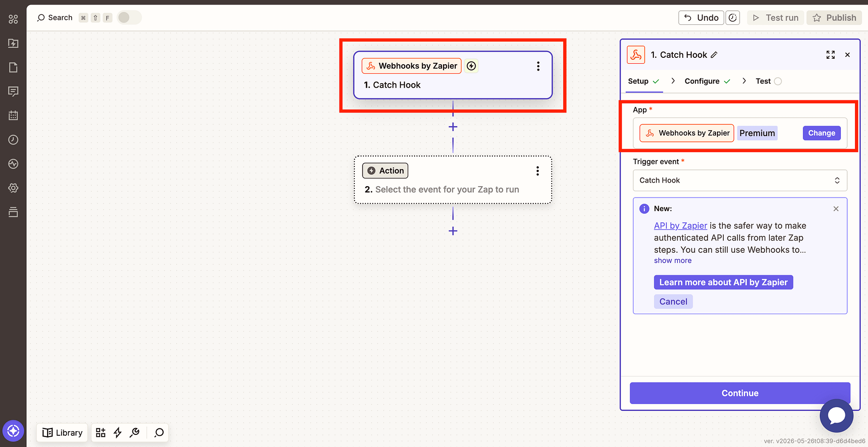Viewport: 868px width, 447px height.
Task: Click Cancel in the info notice
Action: 673,301
